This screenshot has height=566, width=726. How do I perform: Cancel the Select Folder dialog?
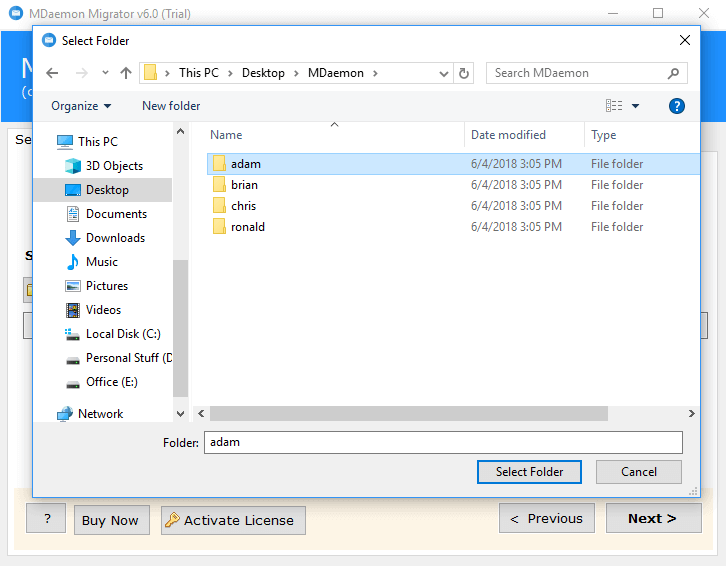point(638,472)
